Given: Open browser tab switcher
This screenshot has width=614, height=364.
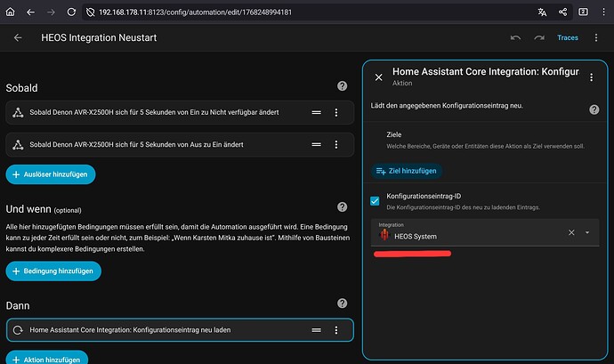Looking at the screenshot, I should [583, 12].
